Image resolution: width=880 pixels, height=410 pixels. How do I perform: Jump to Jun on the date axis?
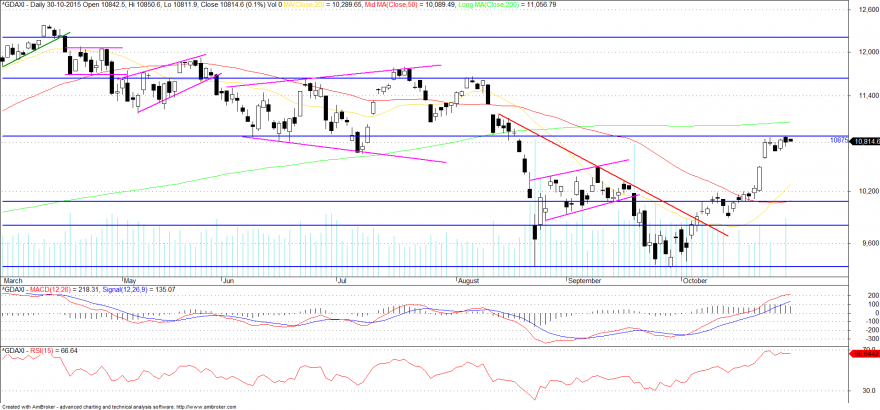click(228, 279)
